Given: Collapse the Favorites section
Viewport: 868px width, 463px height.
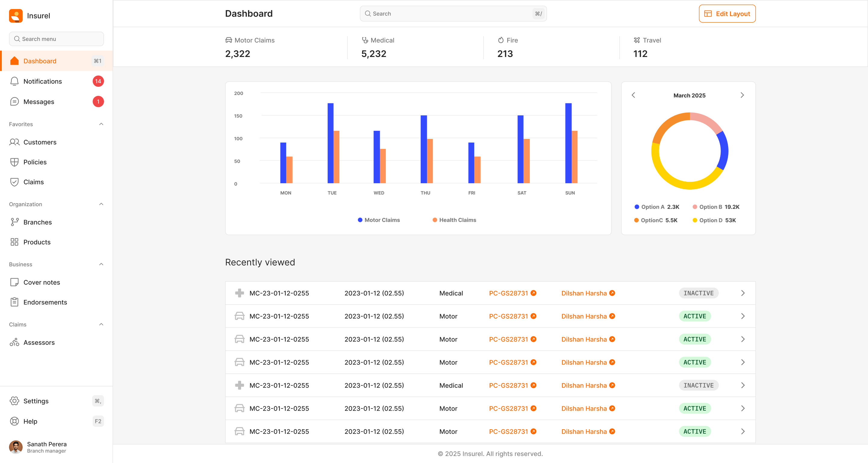Looking at the screenshot, I should (x=101, y=124).
